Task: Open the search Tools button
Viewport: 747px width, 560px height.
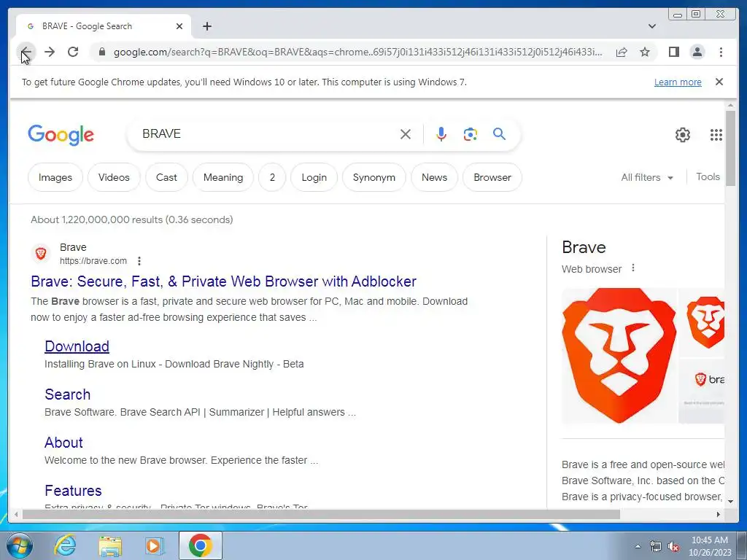Action: [708, 176]
